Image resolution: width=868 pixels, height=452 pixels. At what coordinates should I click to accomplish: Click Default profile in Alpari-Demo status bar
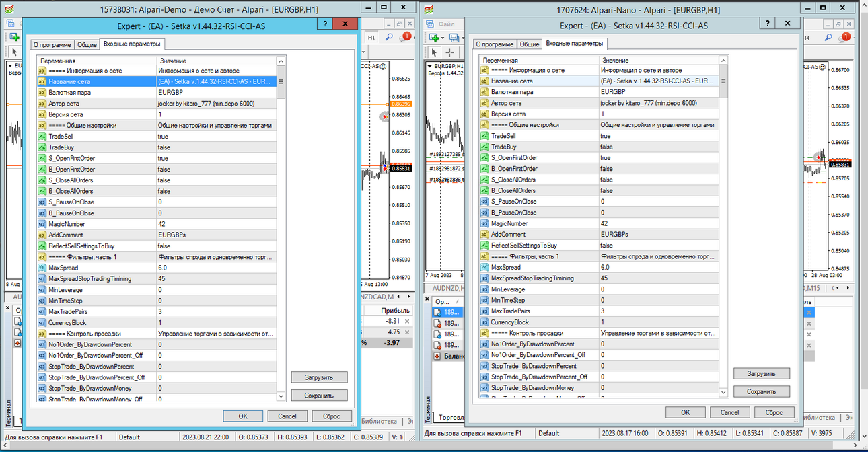[x=129, y=437]
